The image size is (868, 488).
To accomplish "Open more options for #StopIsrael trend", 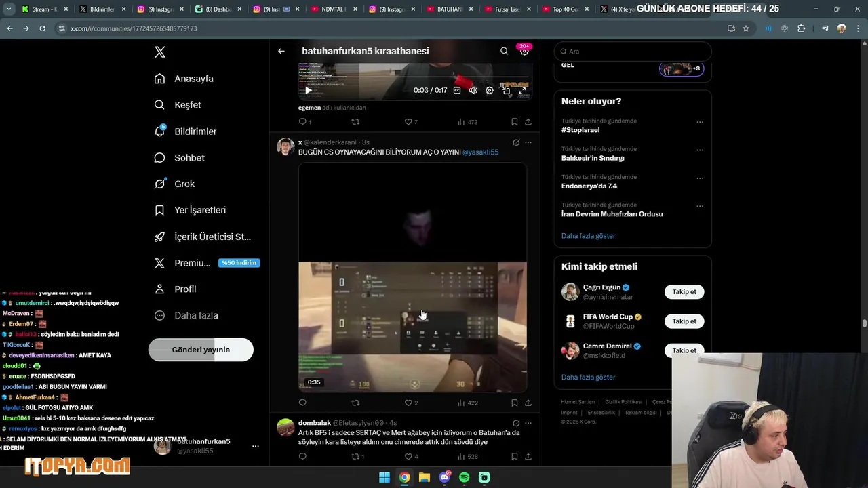I will pyautogui.click(x=700, y=122).
